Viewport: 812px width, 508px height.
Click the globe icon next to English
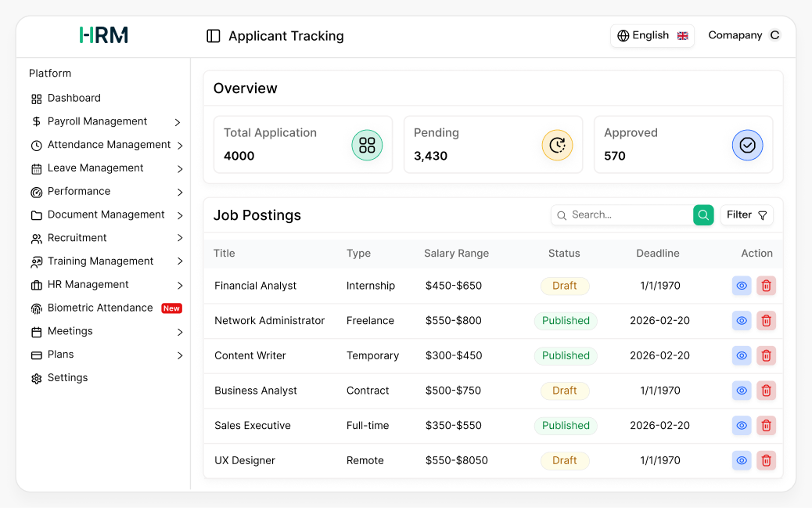point(623,35)
